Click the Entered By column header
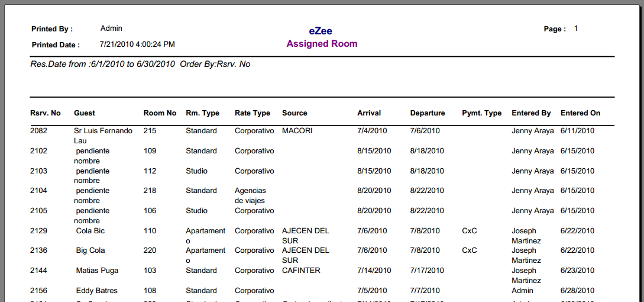 [x=531, y=113]
